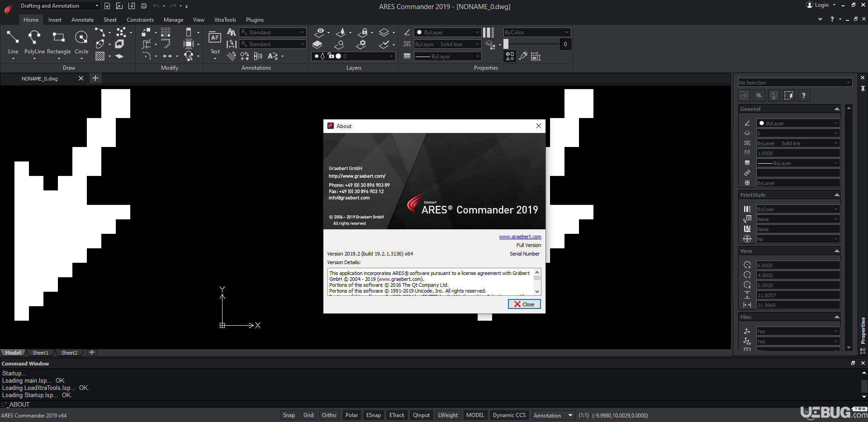This screenshot has height=422, width=868.
Task: Toggle Ortho mode
Action: click(329, 415)
